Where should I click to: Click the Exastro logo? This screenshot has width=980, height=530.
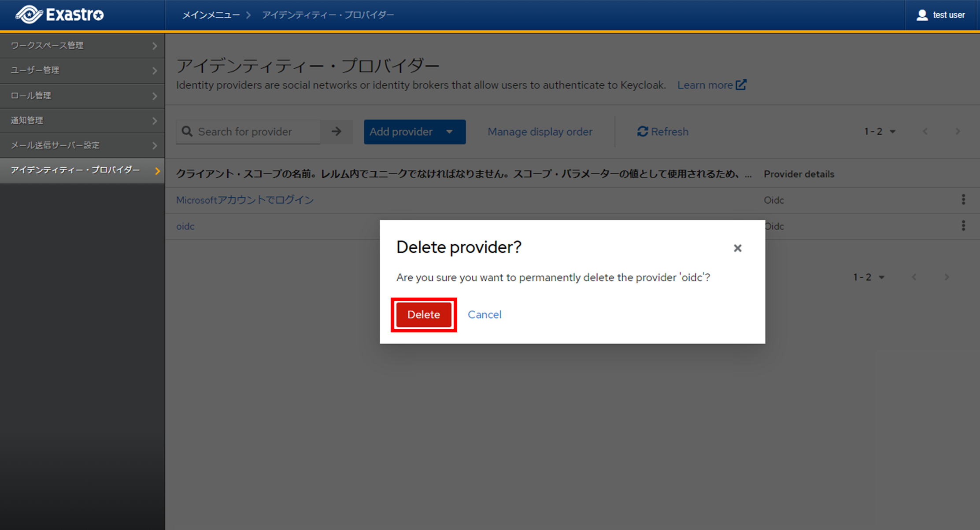[x=60, y=15]
